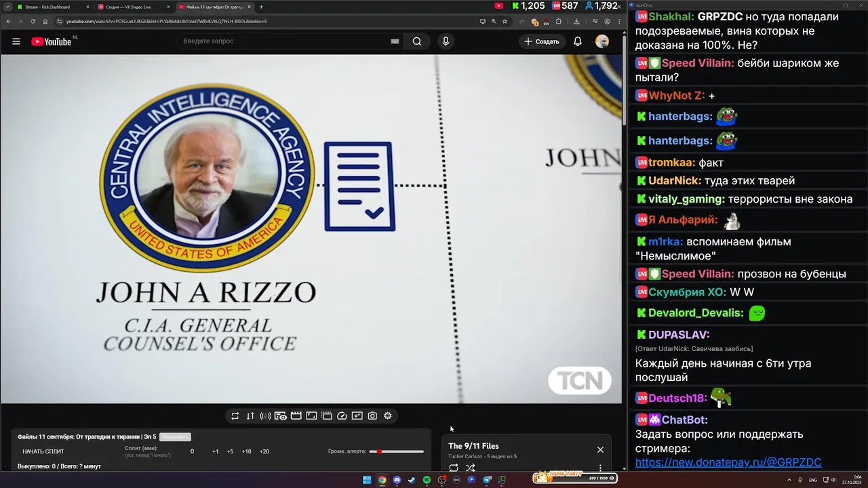Open Discord from the taskbar
The image size is (868, 488).
[x=397, y=480]
